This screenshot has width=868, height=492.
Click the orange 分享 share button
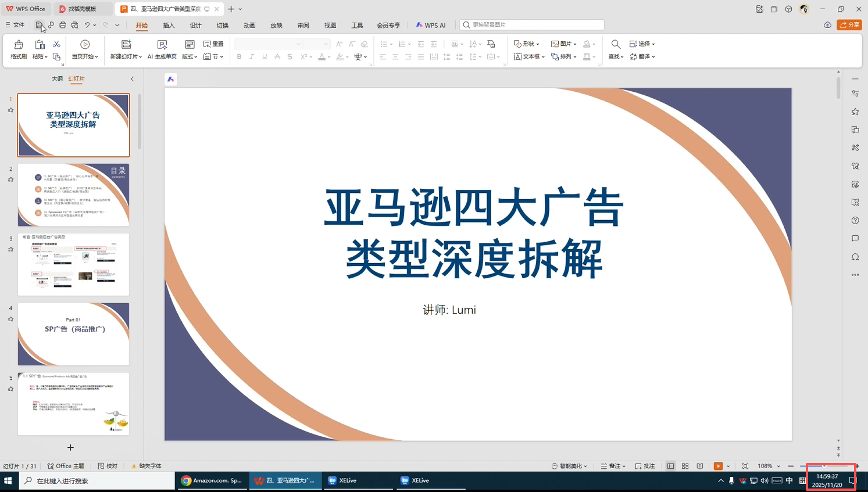[x=849, y=25]
